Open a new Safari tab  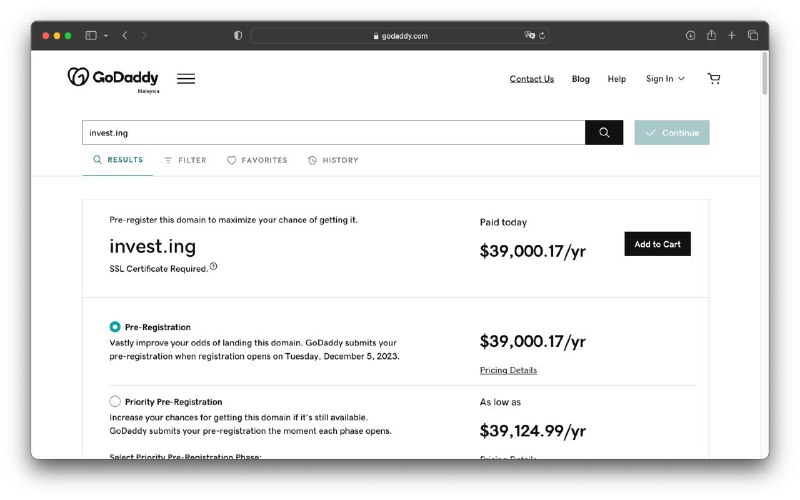(x=731, y=35)
